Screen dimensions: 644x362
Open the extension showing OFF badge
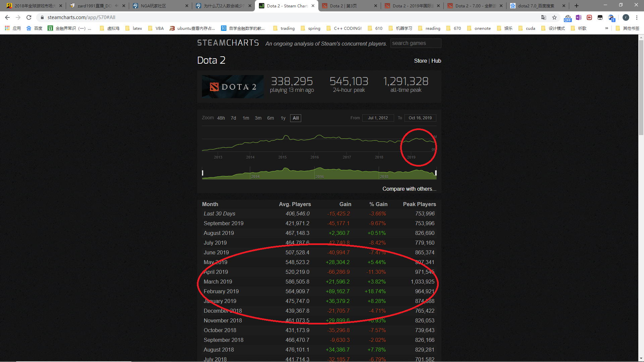coord(568,18)
